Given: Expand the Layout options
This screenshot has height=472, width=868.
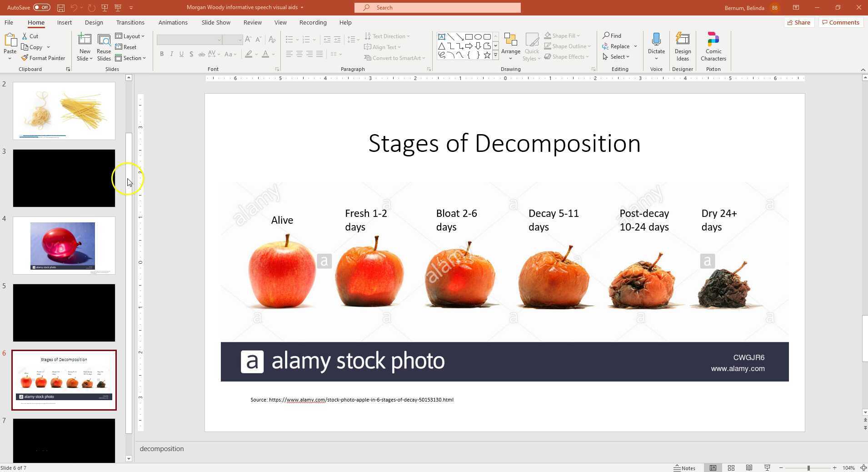Looking at the screenshot, I should (x=130, y=36).
